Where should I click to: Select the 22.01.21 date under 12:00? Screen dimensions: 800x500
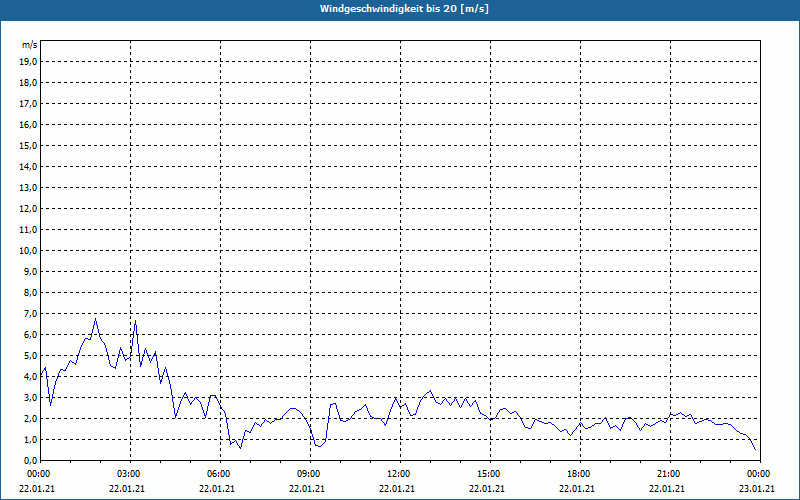[x=397, y=488]
